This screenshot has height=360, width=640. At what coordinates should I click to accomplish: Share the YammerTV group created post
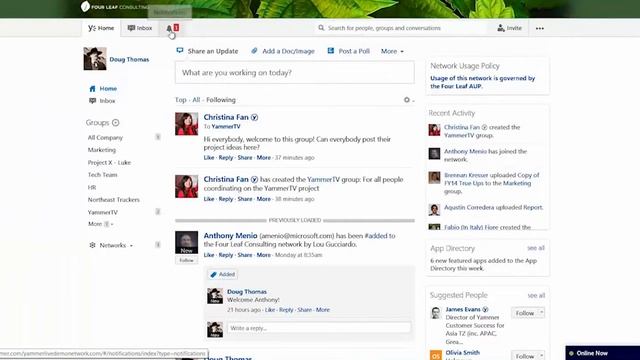click(245, 199)
